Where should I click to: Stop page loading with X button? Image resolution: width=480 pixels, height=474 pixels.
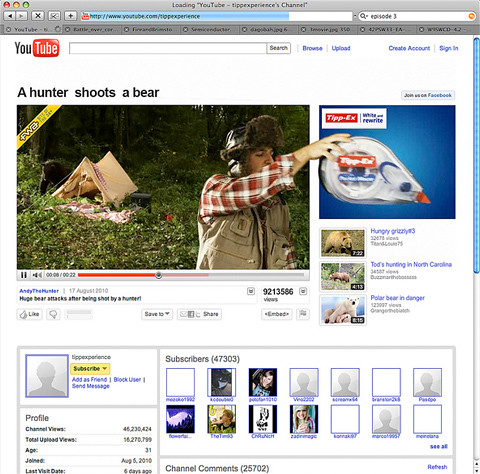pos(38,16)
